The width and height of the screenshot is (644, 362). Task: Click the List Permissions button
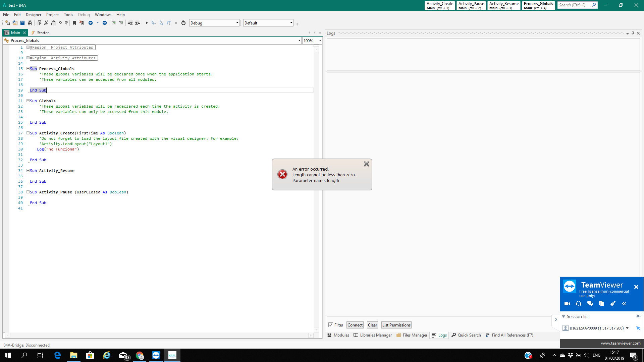(396, 325)
